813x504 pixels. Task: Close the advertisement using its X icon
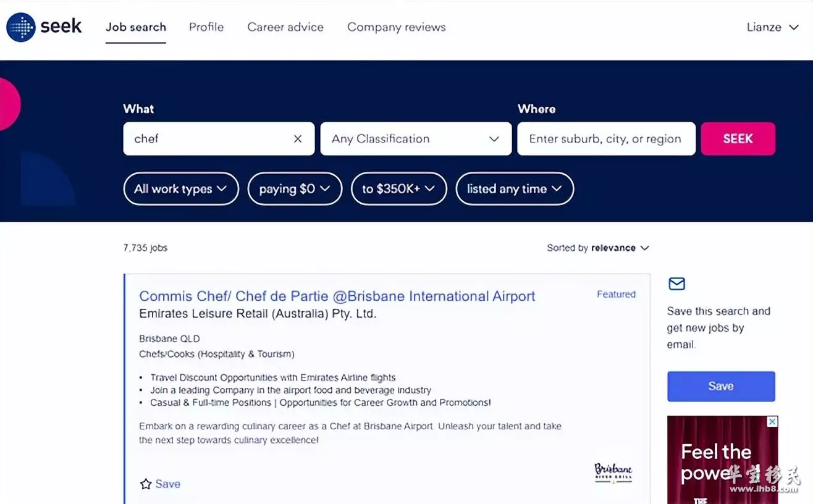(x=772, y=422)
